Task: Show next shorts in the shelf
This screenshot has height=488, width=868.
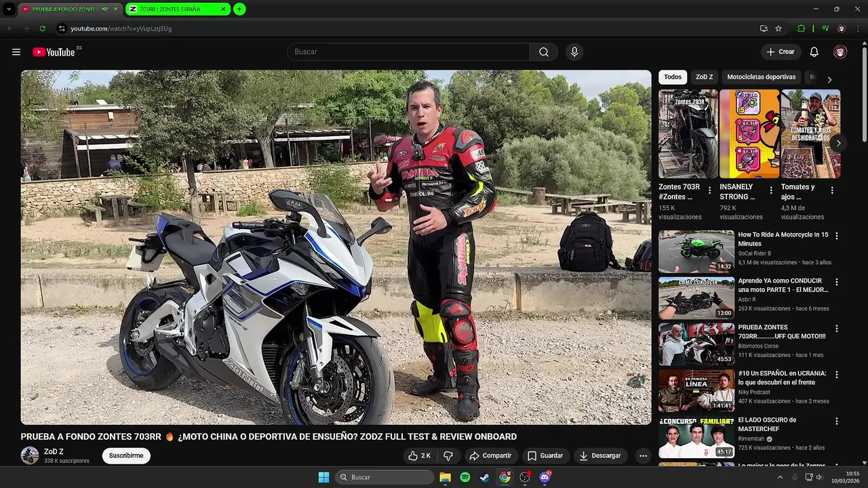Action: pos(839,143)
